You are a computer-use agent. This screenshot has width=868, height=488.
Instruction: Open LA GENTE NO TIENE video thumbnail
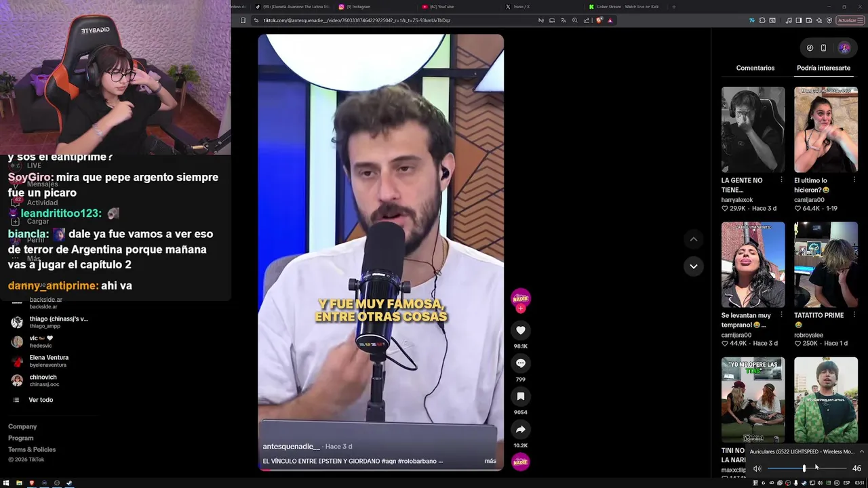[753, 129]
